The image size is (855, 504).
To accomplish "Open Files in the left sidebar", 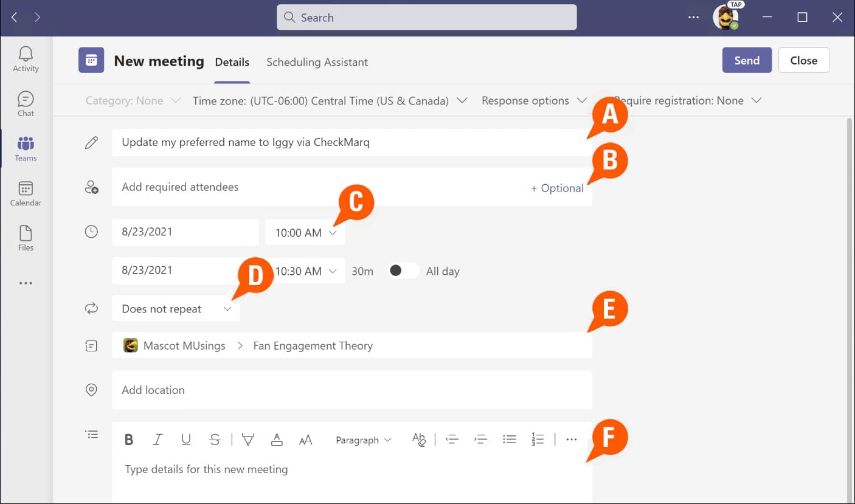I will pyautogui.click(x=26, y=238).
